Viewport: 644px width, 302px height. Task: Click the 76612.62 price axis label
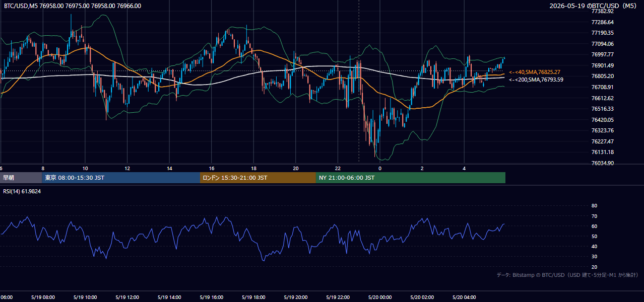(x=603, y=98)
